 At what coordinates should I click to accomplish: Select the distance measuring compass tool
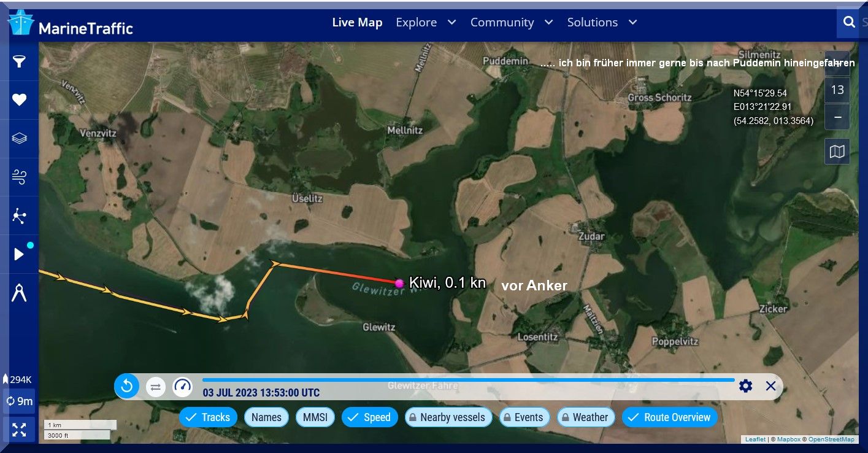pyautogui.click(x=20, y=293)
